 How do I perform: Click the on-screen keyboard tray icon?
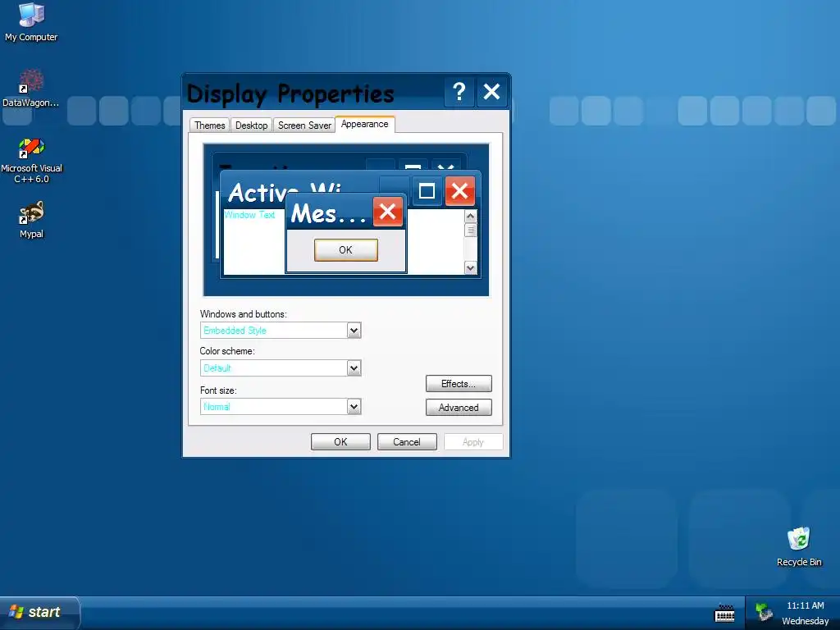point(724,614)
